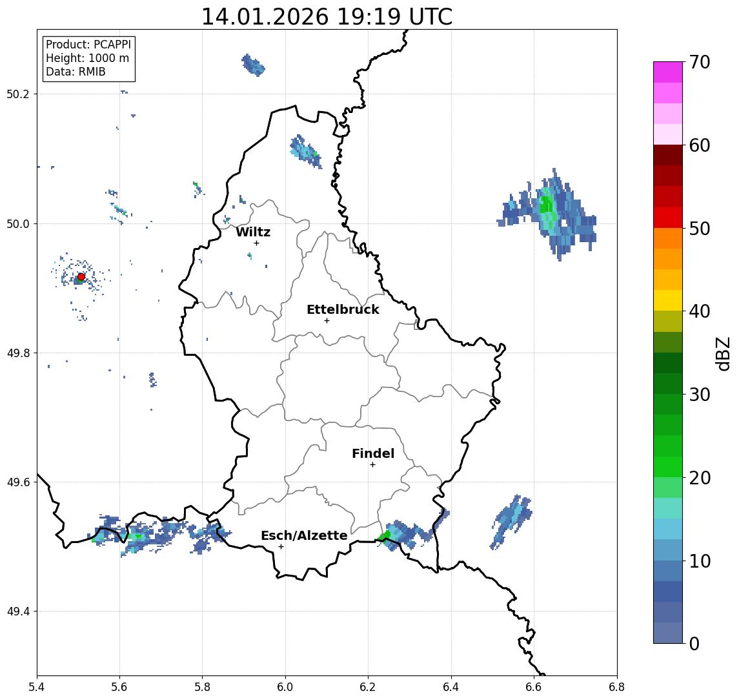Viewport: 739px width, 700px height.
Task: Click the longitude tick label 6.4
Action: tap(451, 687)
